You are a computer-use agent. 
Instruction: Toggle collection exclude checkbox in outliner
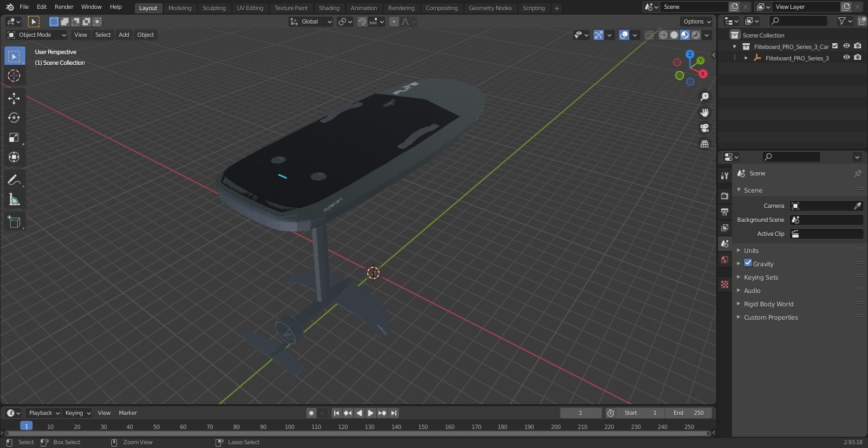(835, 46)
